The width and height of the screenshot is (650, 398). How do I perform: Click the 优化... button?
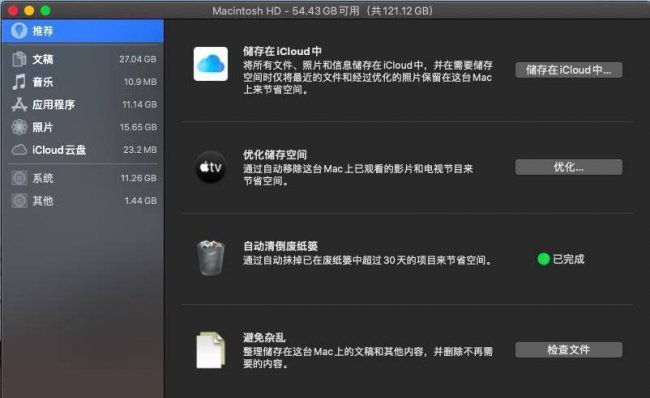tap(569, 167)
